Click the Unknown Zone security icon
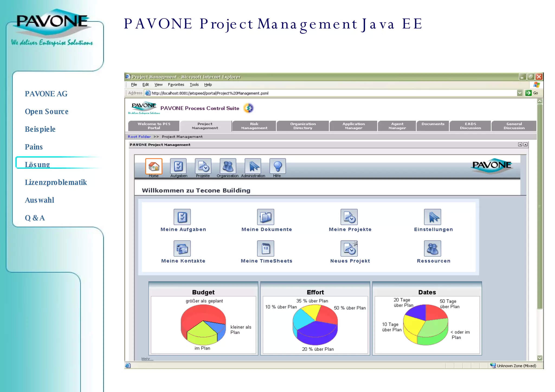Viewport: 555px width, 392px height. click(x=493, y=366)
